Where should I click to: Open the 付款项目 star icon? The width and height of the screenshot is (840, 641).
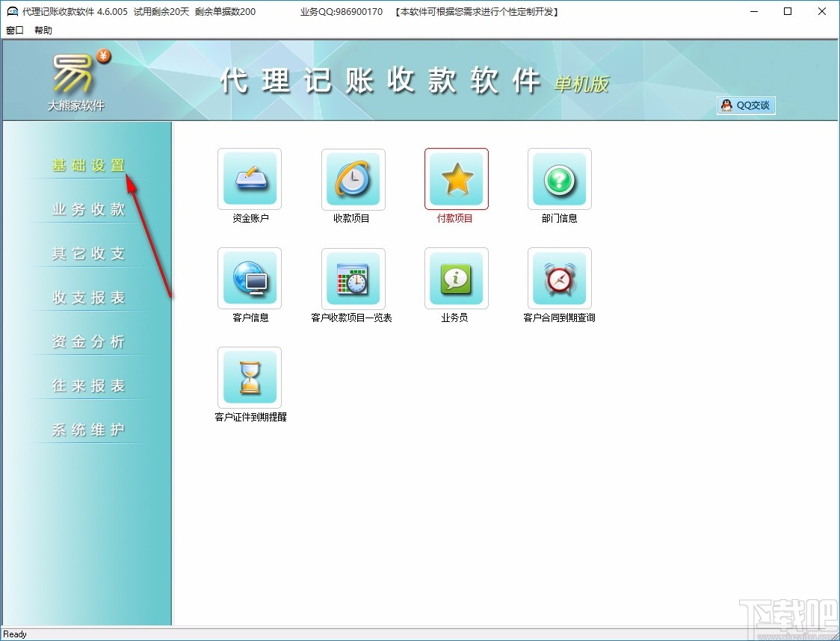coord(457,179)
